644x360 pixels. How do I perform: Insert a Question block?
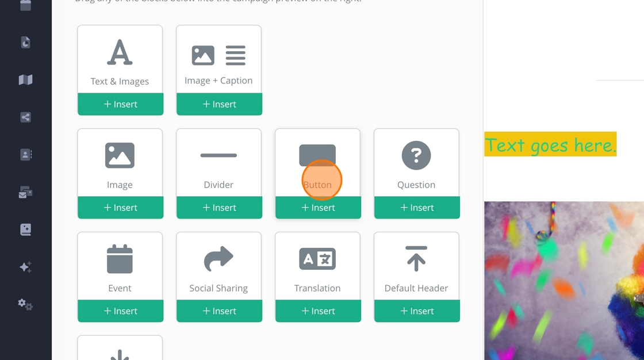[x=417, y=208]
